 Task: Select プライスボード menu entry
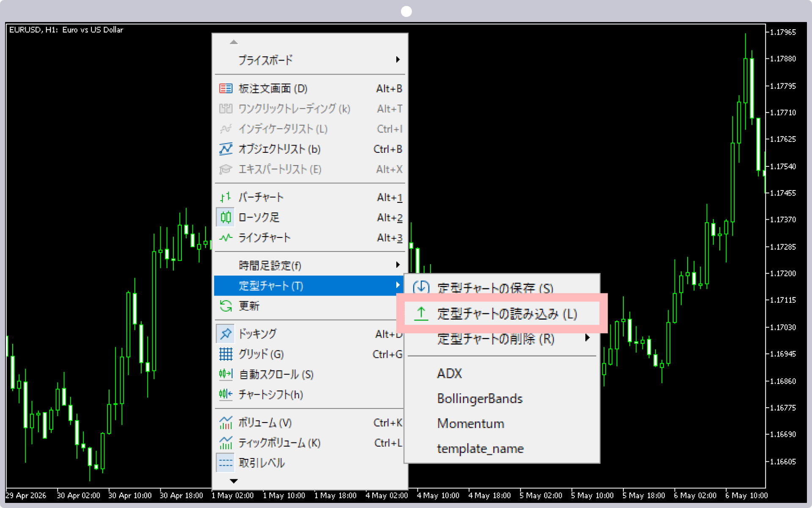coord(310,60)
